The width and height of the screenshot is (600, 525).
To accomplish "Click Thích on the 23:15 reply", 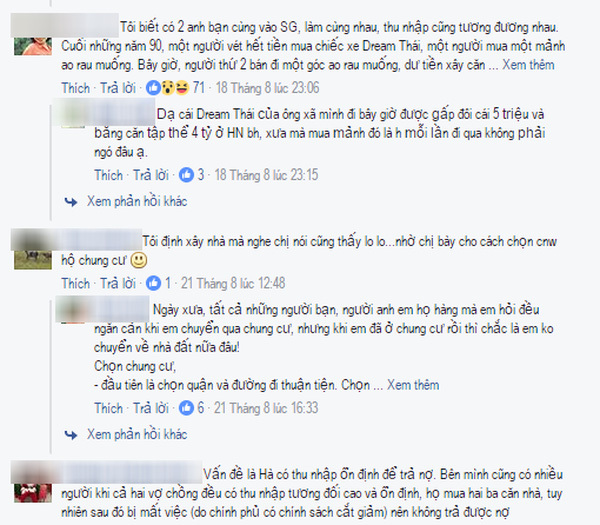I will 108,175.
